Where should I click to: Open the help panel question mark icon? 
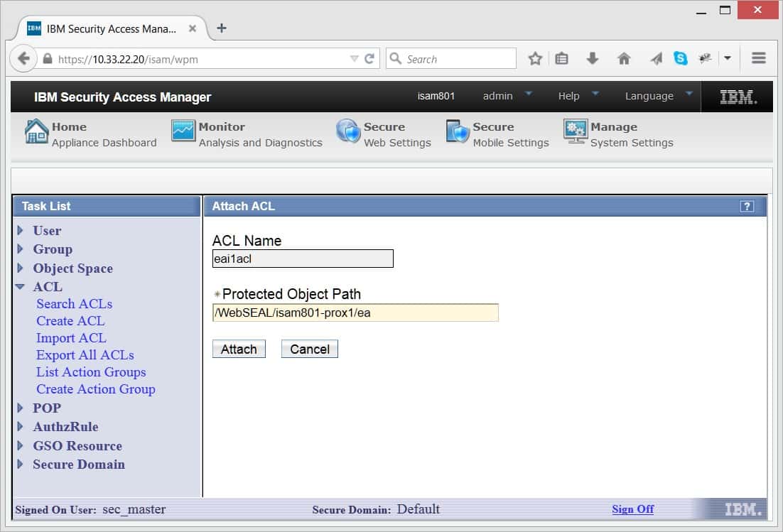(746, 206)
